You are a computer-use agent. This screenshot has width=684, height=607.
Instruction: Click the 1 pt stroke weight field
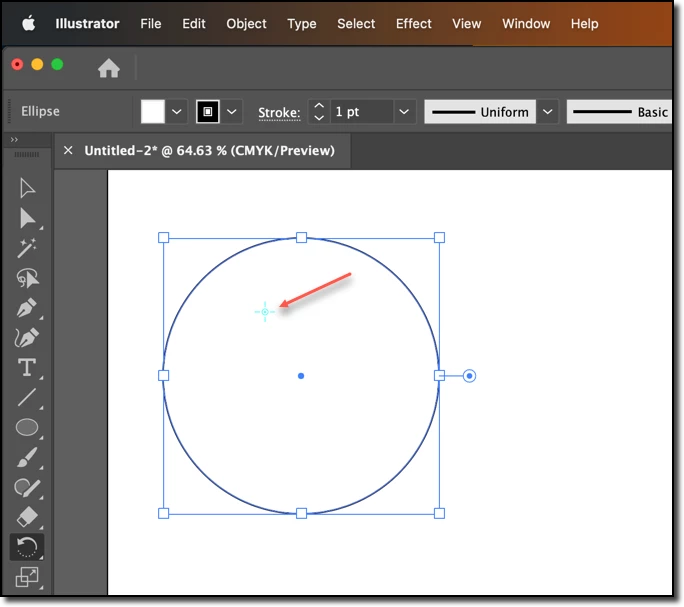coord(362,112)
